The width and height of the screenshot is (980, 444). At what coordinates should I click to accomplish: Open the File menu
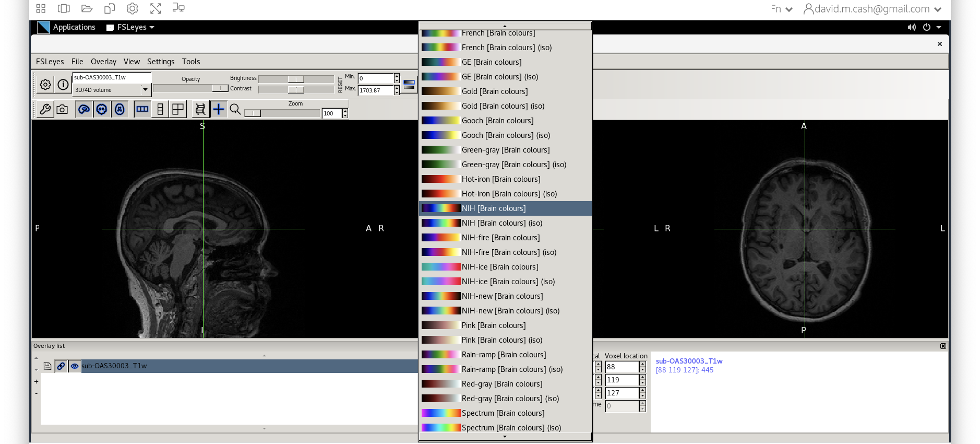coord(77,62)
